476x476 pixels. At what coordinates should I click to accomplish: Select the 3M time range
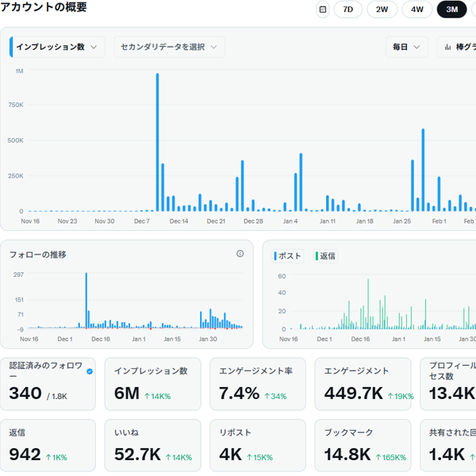451,10
